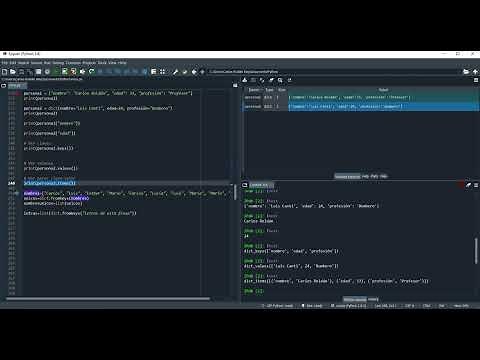The width and height of the screenshot is (480, 360).
Task: Save the current file via toolbar
Action: click(22, 72)
